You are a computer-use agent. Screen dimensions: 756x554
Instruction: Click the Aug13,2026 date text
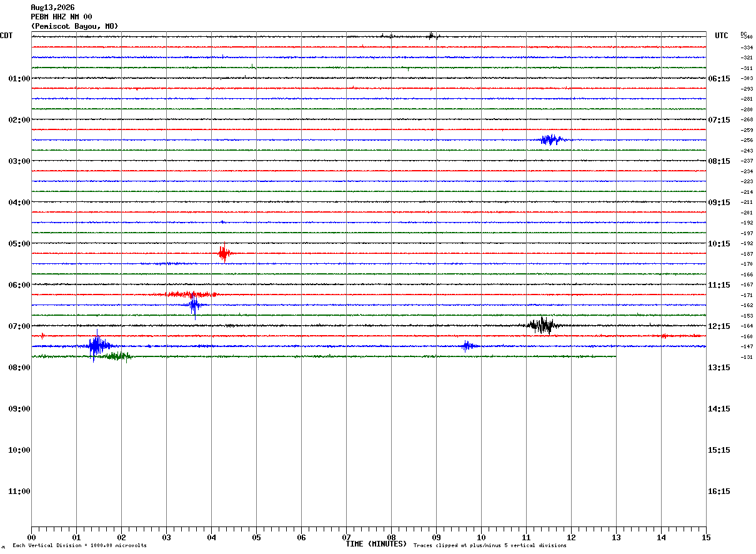(52, 8)
